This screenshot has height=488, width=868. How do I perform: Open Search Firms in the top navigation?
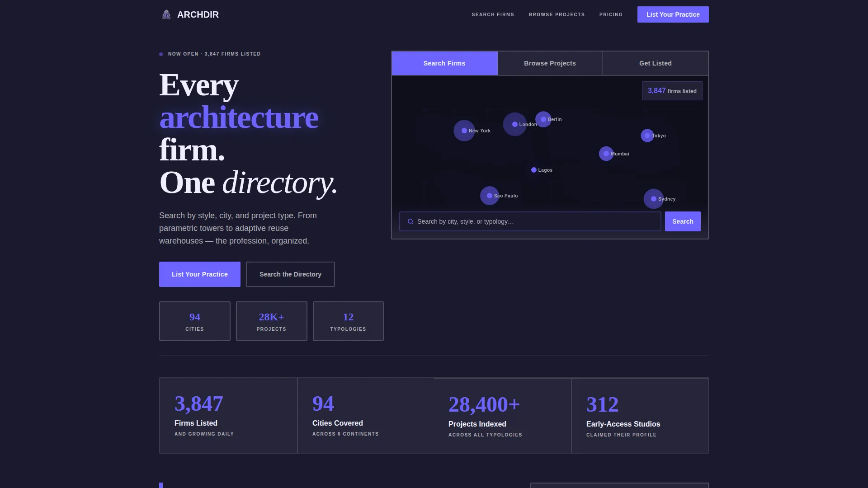pyautogui.click(x=493, y=14)
